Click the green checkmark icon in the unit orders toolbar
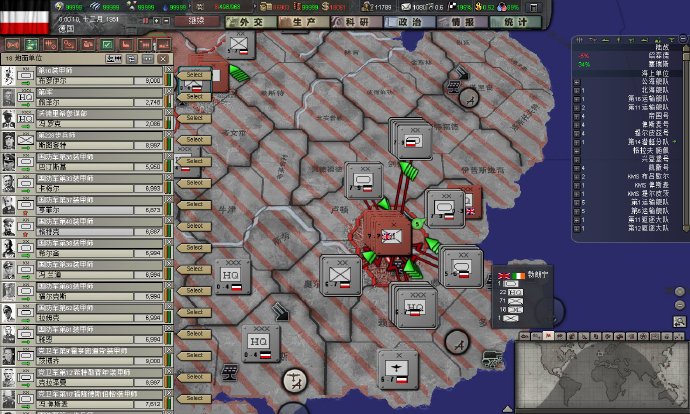 point(107,44)
